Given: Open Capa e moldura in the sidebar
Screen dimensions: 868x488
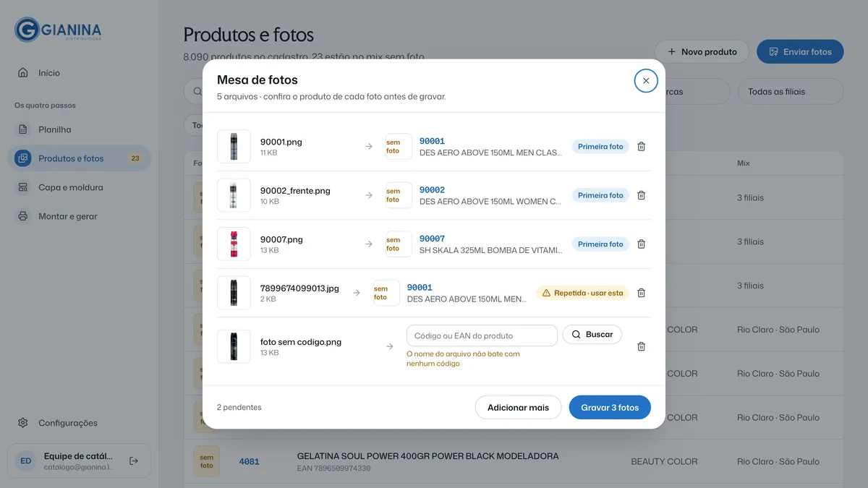Looking at the screenshot, I should click(x=80, y=187).
